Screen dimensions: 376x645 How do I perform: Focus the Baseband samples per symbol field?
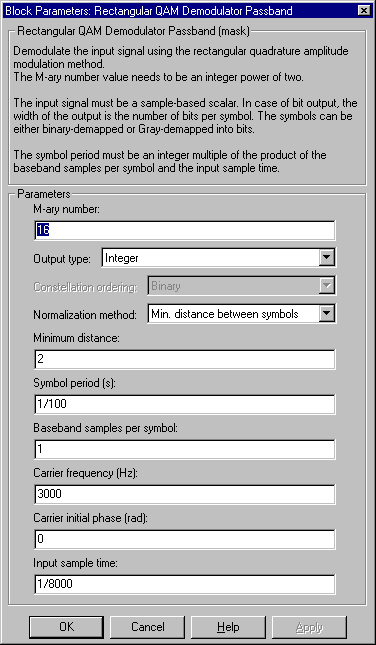[x=185, y=449]
